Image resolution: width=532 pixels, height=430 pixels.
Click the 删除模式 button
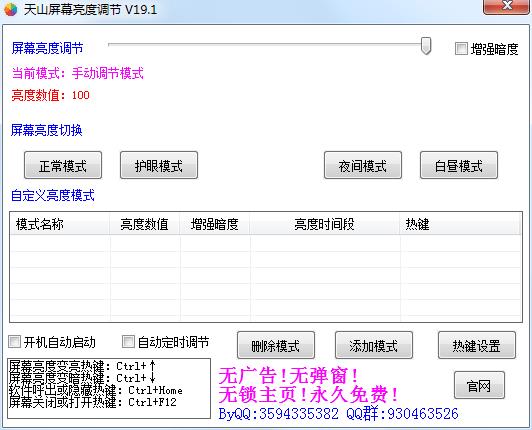276,345
